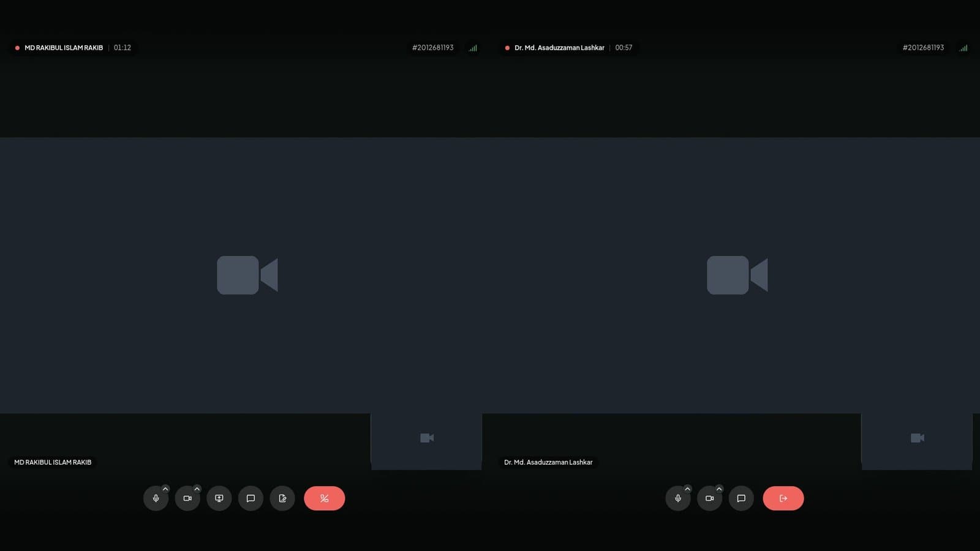Open microphone options chevron in RAKIB panel

[165, 489]
